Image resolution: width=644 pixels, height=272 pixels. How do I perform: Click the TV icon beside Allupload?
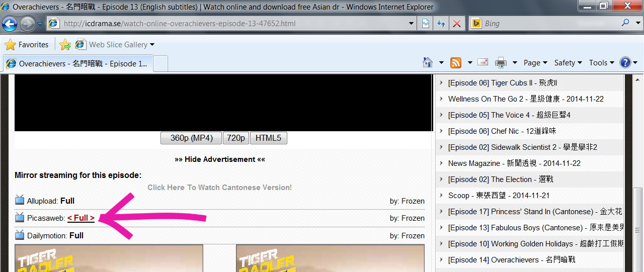20,200
